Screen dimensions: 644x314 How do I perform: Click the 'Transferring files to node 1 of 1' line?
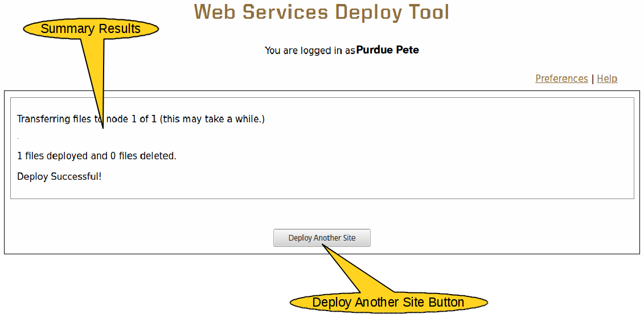141,119
